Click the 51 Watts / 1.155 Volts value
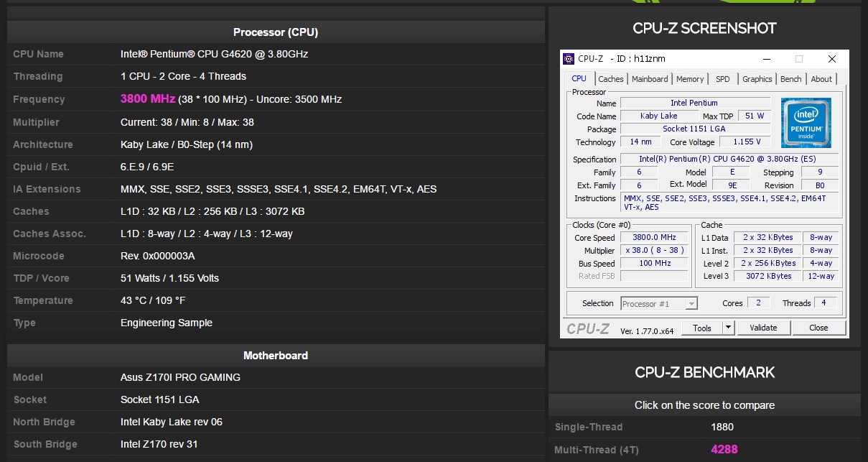 (x=170, y=278)
